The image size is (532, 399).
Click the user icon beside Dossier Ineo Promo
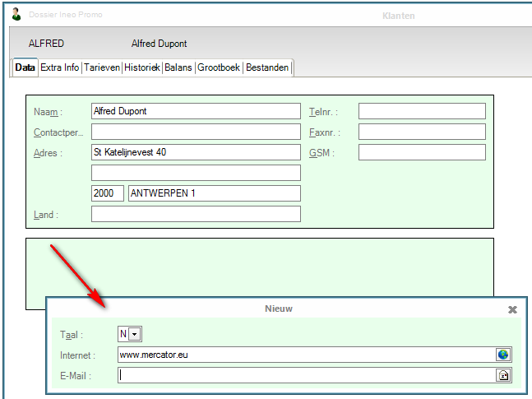click(16, 15)
